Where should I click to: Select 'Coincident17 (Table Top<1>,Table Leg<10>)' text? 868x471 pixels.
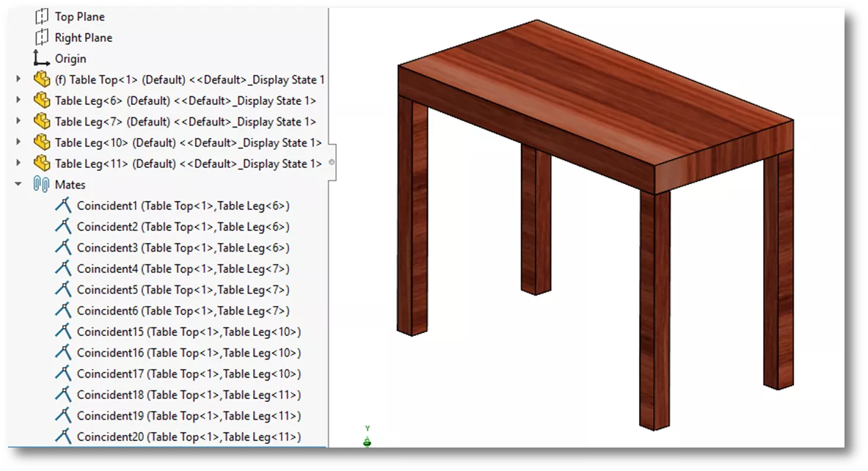coord(189,374)
